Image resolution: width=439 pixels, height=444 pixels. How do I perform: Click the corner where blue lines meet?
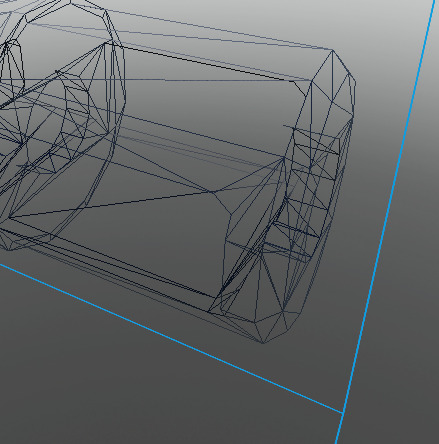(343, 413)
